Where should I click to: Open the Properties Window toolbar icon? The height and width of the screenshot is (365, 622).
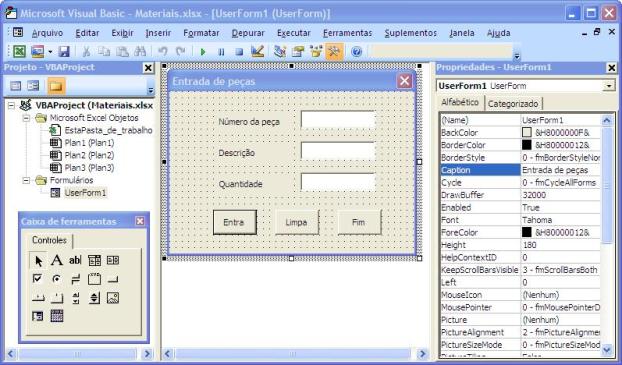(298, 52)
